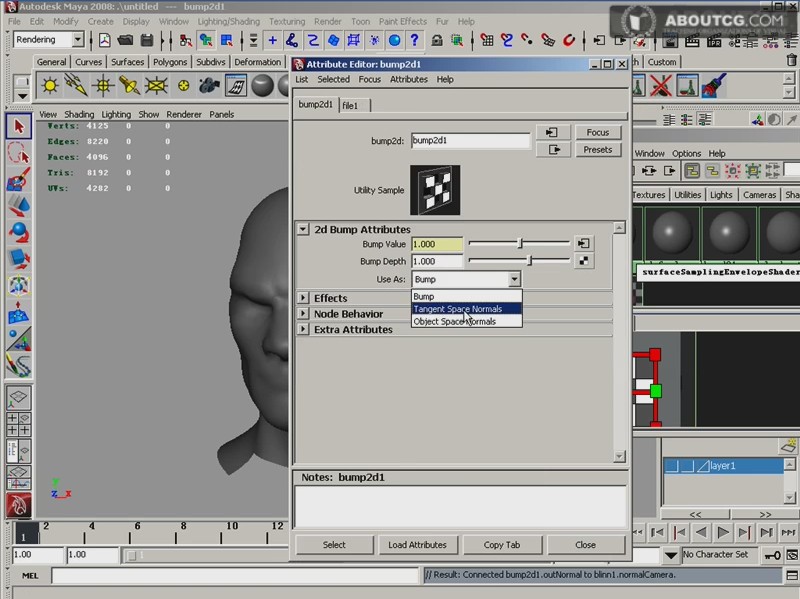The image size is (800, 599).
Task: Choose Tangent Space Normals option
Action: coord(466,309)
